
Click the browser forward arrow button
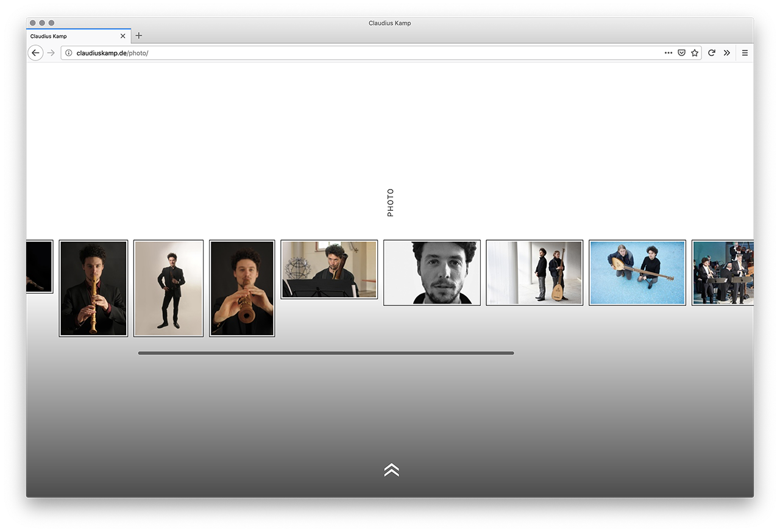point(51,53)
